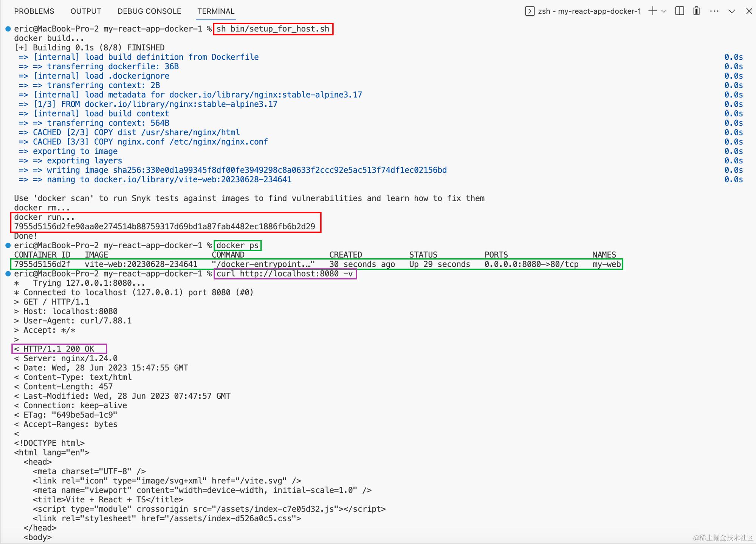The height and width of the screenshot is (544, 756).
Task: Switch to the OUTPUT tab
Action: [x=86, y=11]
